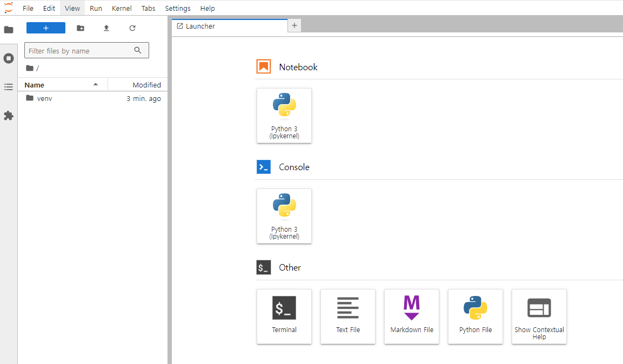The width and height of the screenshot is (623, 364).
Task: Launch Python 3 console under Console section
Action: point(284,216)
